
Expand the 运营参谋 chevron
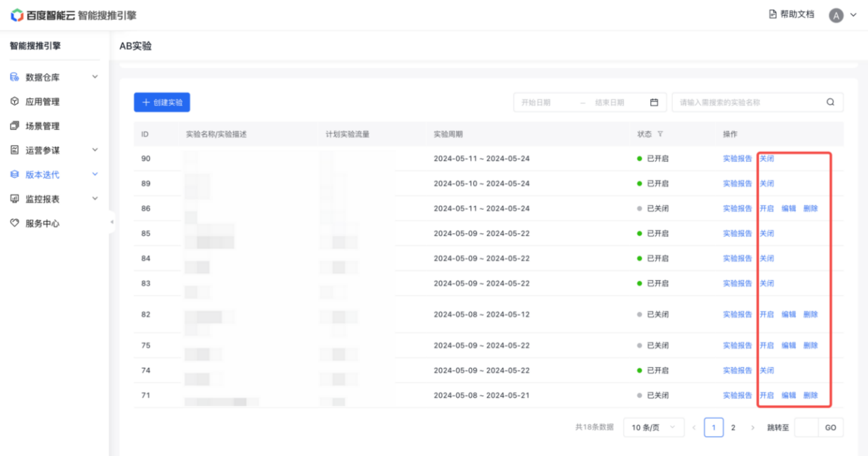pyautogui.click(x=95, y=150)
